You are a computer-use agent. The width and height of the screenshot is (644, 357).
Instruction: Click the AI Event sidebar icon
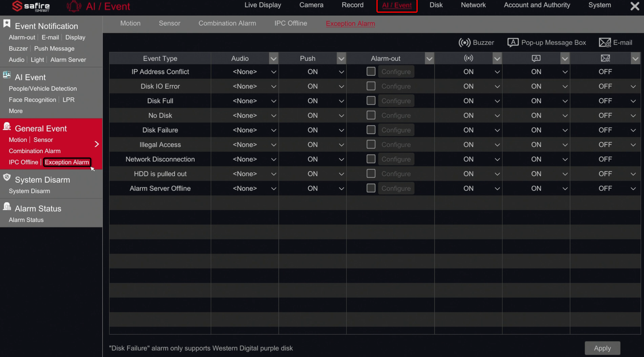click(x=7, y=75)
